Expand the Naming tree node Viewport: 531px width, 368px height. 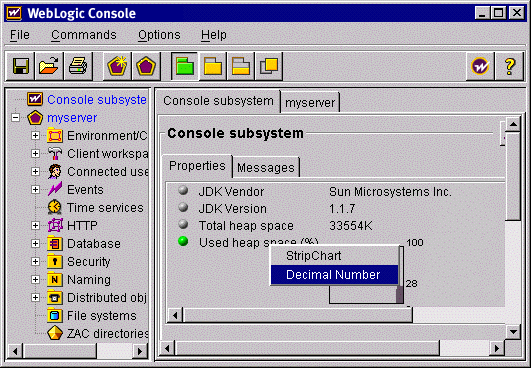[35, 279]
